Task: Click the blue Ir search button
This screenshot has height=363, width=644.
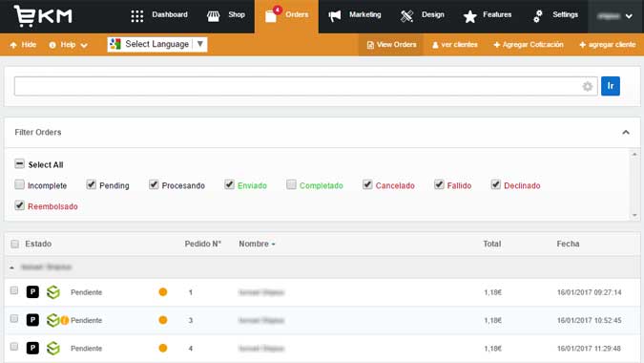Action: click(x=611, y=86)
